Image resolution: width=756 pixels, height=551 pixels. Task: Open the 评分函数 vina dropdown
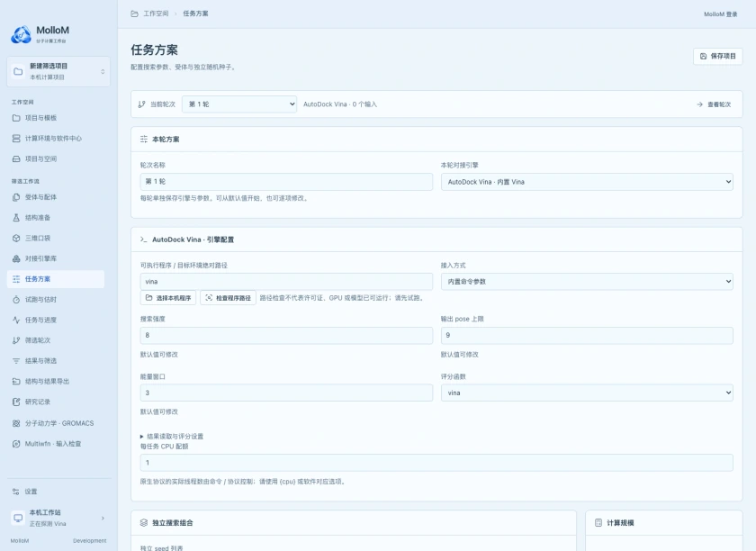(587, 393)
